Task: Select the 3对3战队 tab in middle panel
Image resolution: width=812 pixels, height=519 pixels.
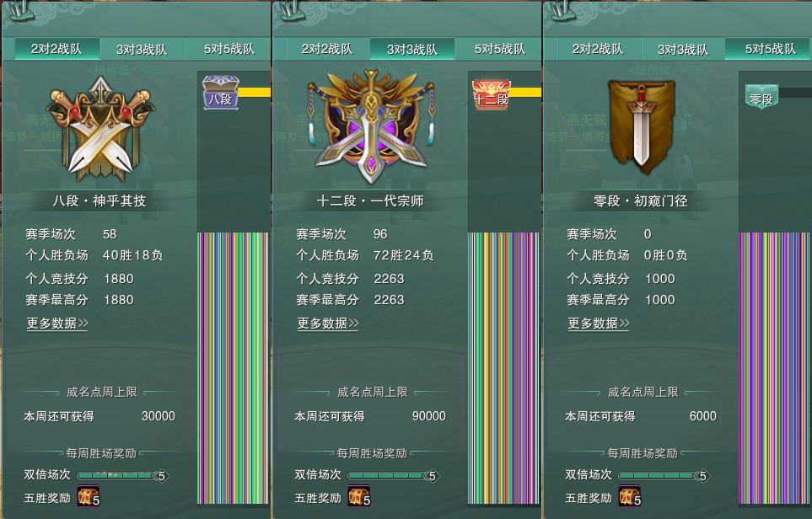Action: point(412,49)
